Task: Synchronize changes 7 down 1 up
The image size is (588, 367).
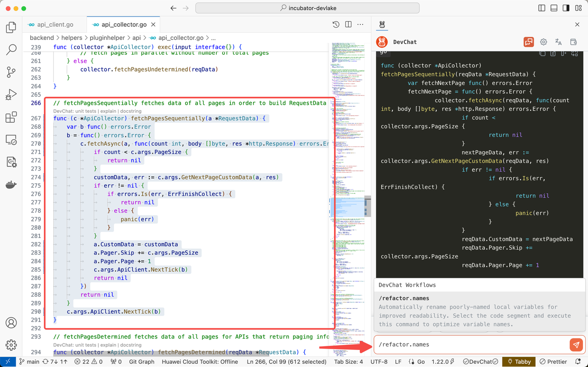Action: (55, 361)
